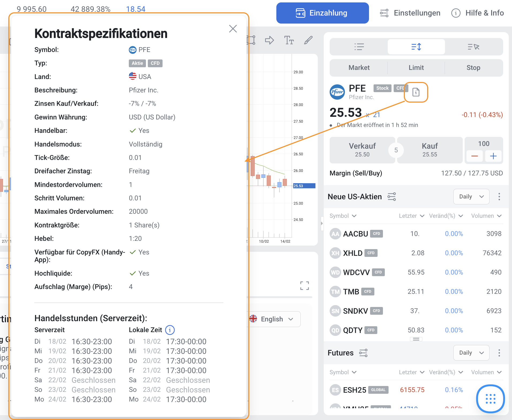Sort Neue US-Aktien by Volumen
Image resolution: width=512 pixels, height=420 pixels.
[486, 216]
